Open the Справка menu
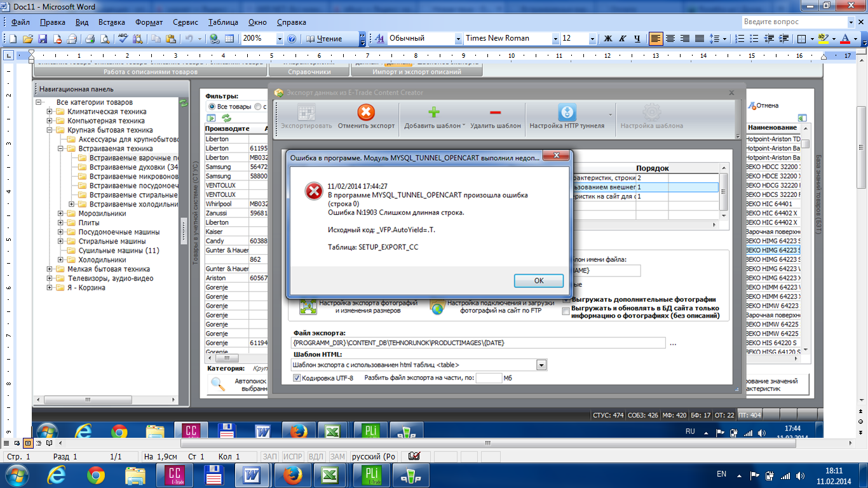Screen dimensions: 868x488 coord(292,22)
